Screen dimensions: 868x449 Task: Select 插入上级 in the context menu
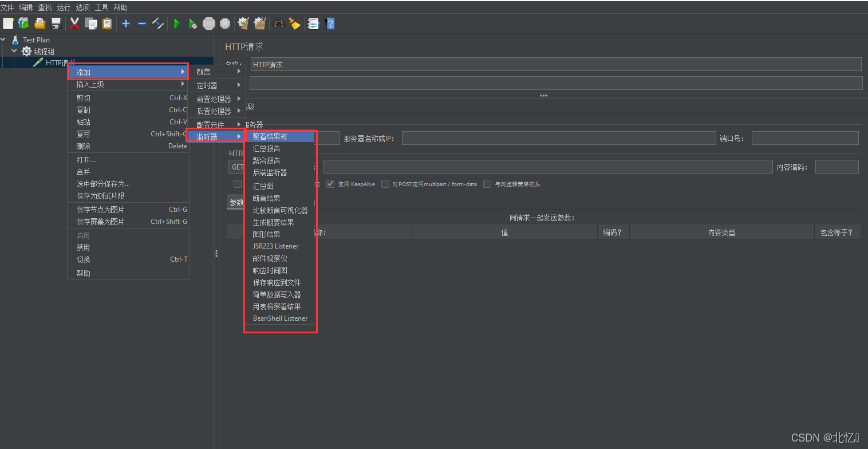[128, 84]
